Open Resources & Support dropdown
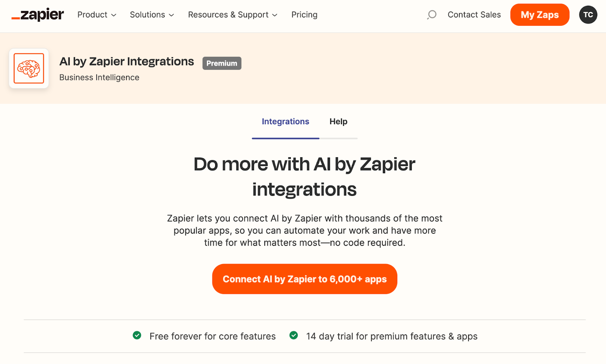Image resolution: width=606 pixels, height=364 pixels. click(x=233, y=15)
